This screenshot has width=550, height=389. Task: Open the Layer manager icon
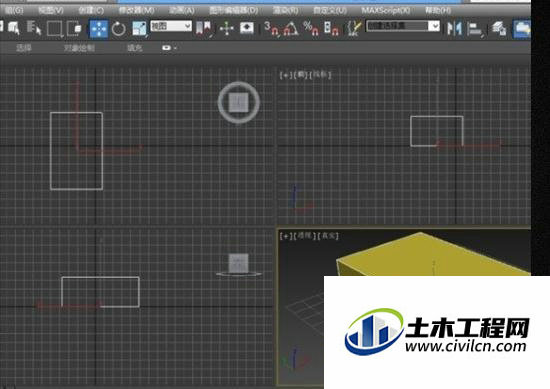point(498,29)
